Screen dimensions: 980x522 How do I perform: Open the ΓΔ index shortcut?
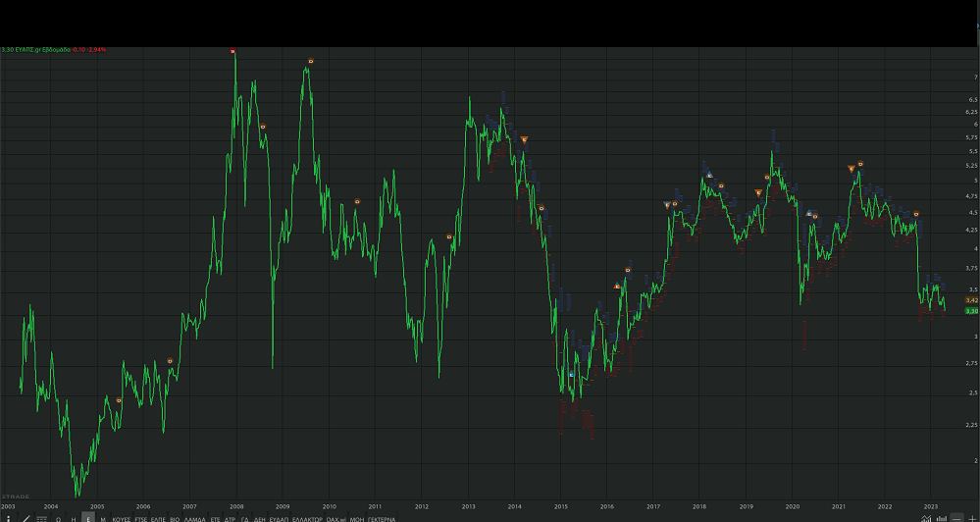[x=245, y=519]
